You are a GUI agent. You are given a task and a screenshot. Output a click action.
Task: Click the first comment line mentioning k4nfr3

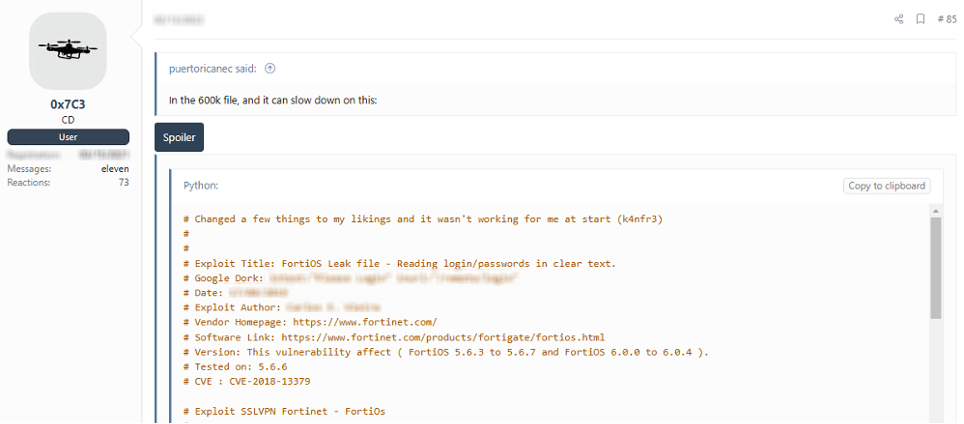423,219
